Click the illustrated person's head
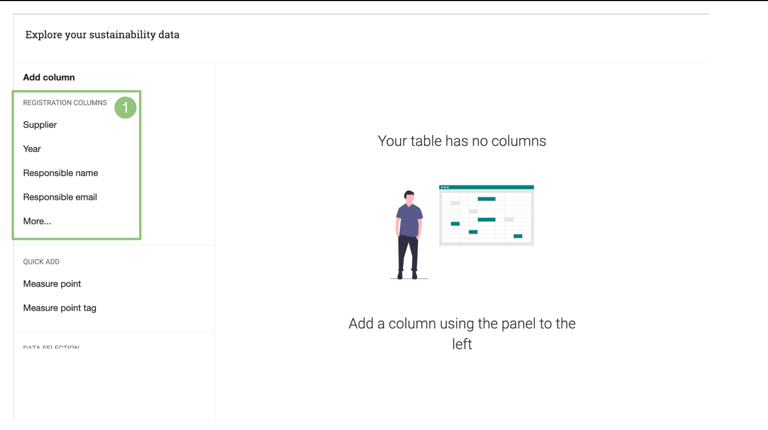Viewport: 768px width, 430px height. (409, 196)
